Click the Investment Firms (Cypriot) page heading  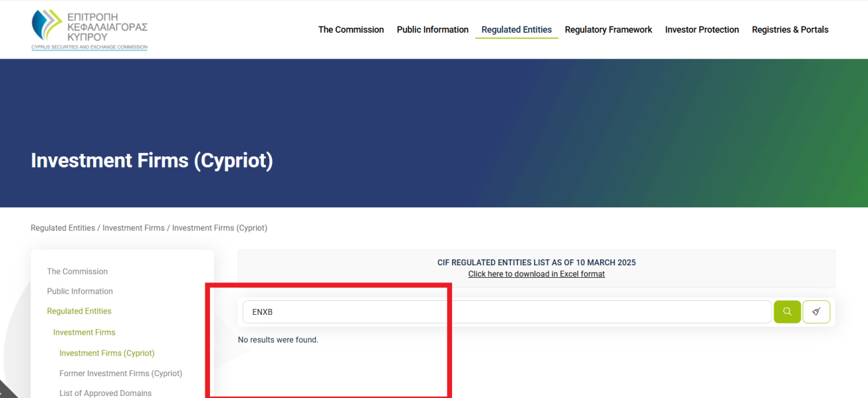tap(152, 160)
